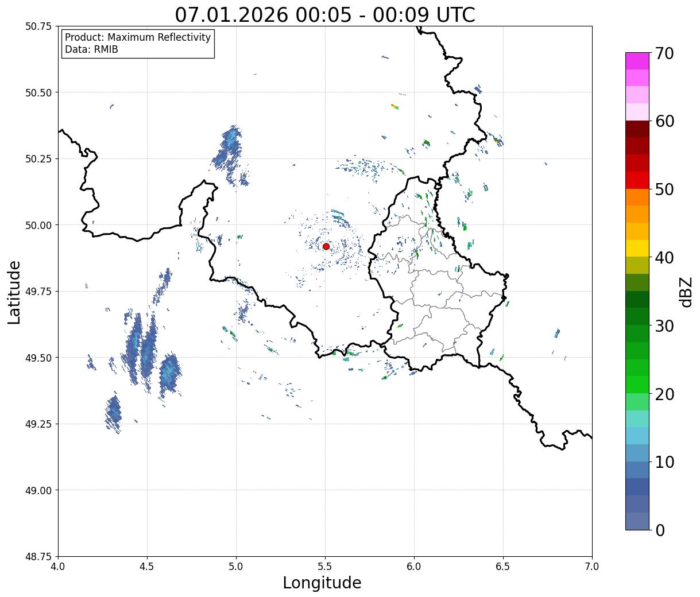700x597 pixels.
Task: Pick the yellow colorbar swatch above 40 tick
Action: click(x=637, y=249)
